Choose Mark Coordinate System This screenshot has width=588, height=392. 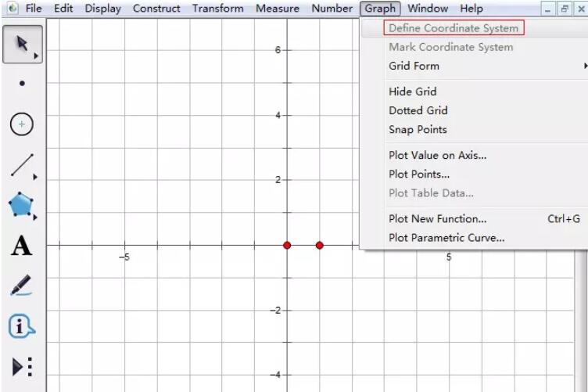(x=475, y=47)
